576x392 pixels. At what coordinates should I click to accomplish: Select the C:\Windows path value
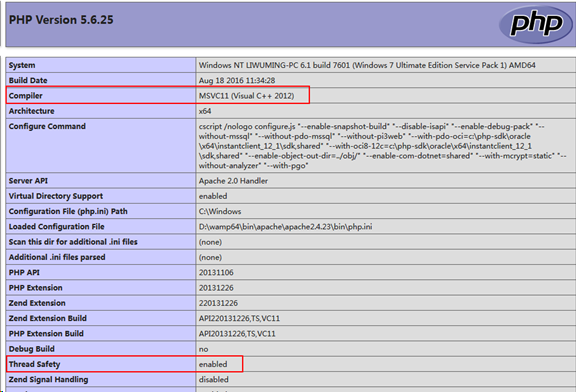(x=220, y=211)
